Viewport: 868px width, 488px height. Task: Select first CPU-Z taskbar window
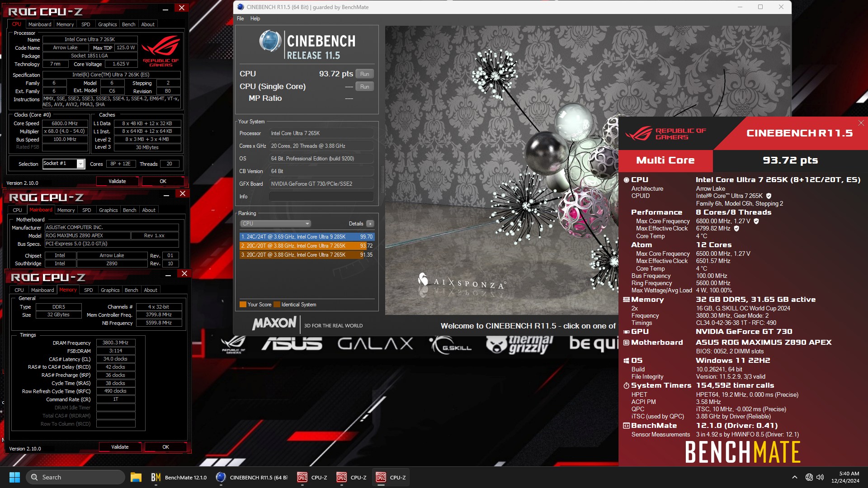point(312,477)
